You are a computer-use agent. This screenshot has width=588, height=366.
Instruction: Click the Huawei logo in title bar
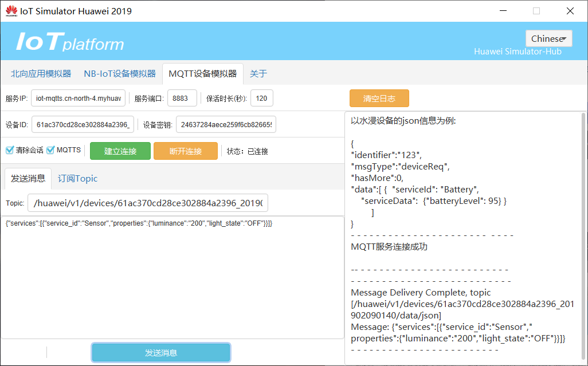11,11
